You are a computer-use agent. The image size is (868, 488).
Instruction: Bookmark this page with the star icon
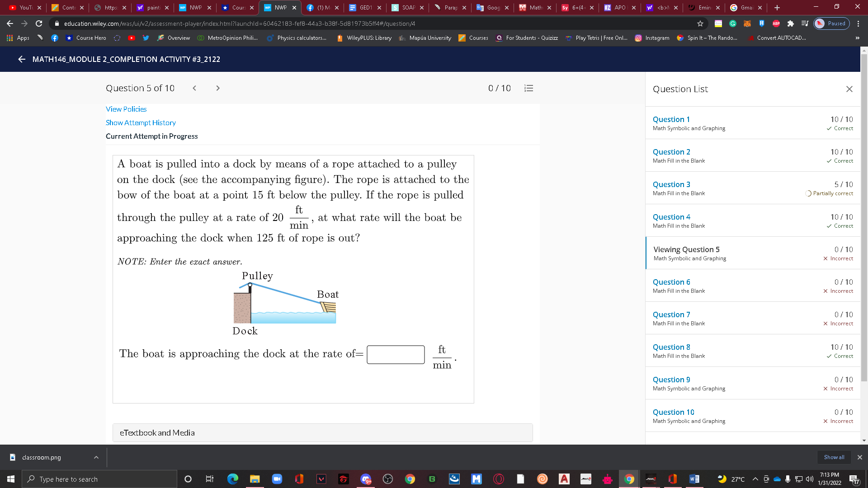click(700, 23)
